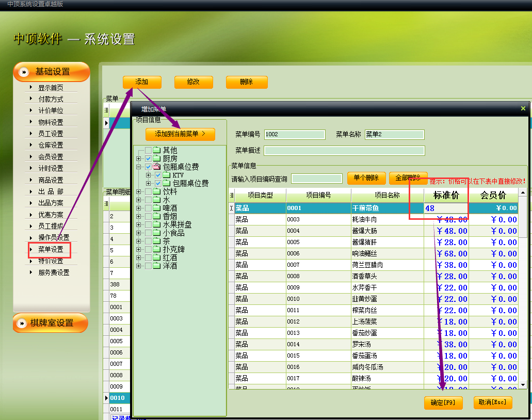The height and width of the screenshot is (420, 532).
Task: Check the 其他 category checkbox
Action: [149, 151]
